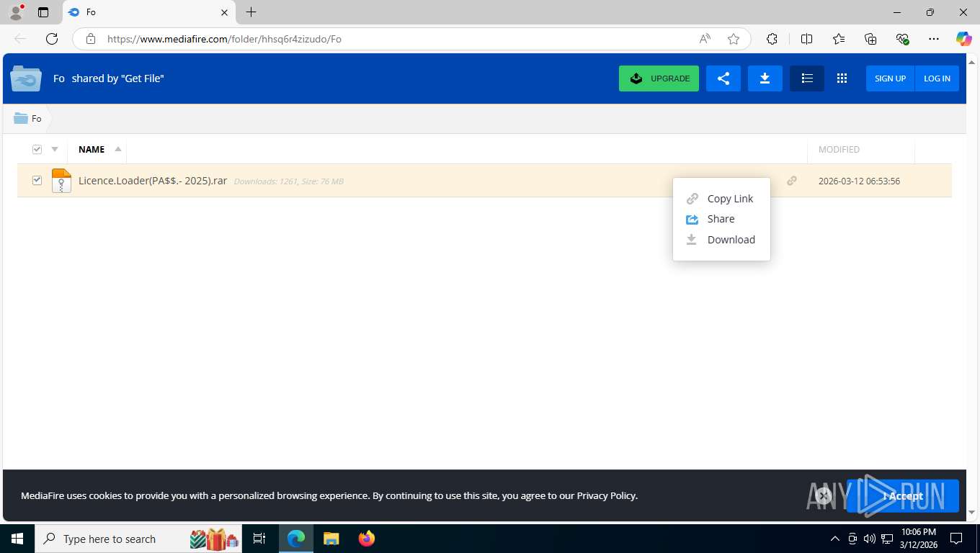The height and width of the screenshot is (553, 980).
Task: Dismiss the cookie banner with X icon
Action: tap(824, 495)
